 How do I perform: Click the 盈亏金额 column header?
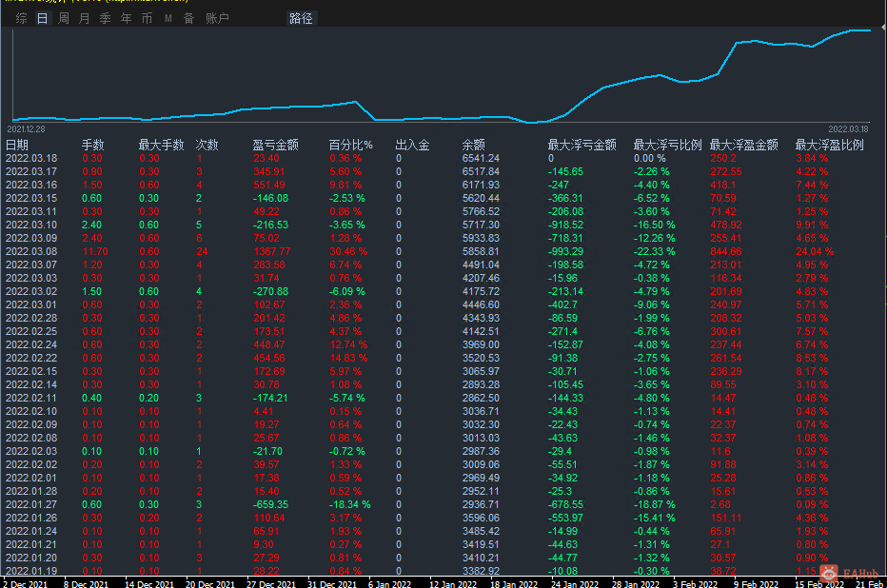point(275,146)
